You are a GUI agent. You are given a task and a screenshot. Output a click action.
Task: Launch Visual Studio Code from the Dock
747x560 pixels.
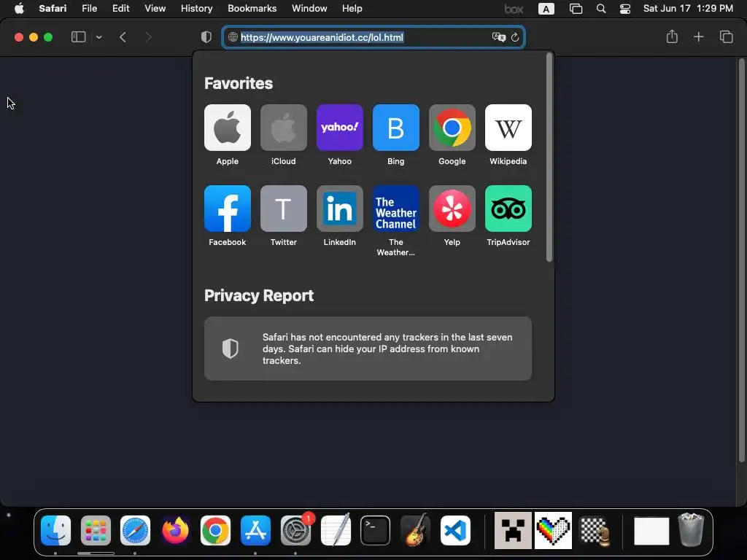tap(455, 531)
